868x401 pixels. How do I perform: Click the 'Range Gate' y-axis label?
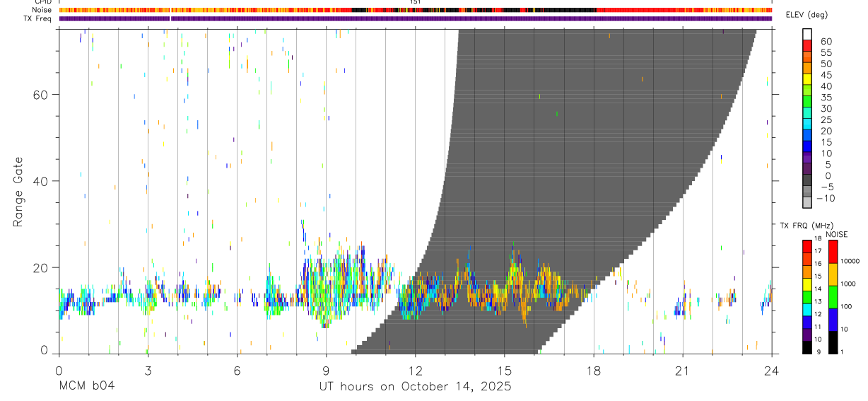(18, 192)
